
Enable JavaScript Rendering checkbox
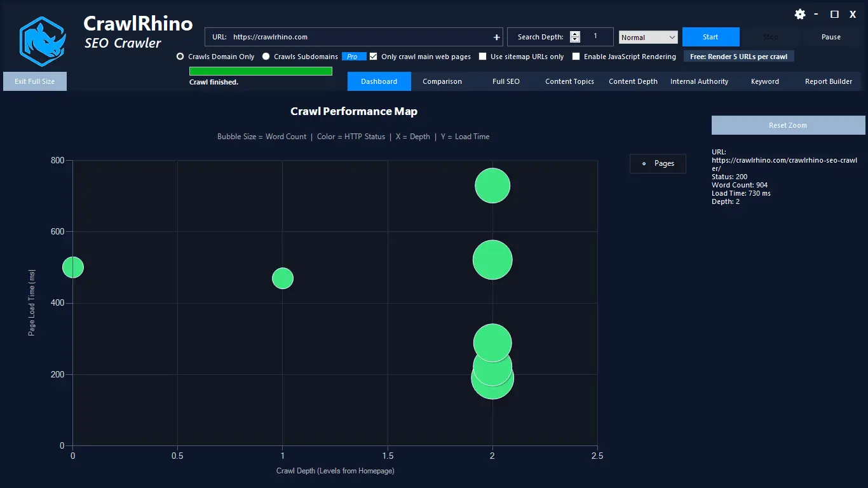576,57
